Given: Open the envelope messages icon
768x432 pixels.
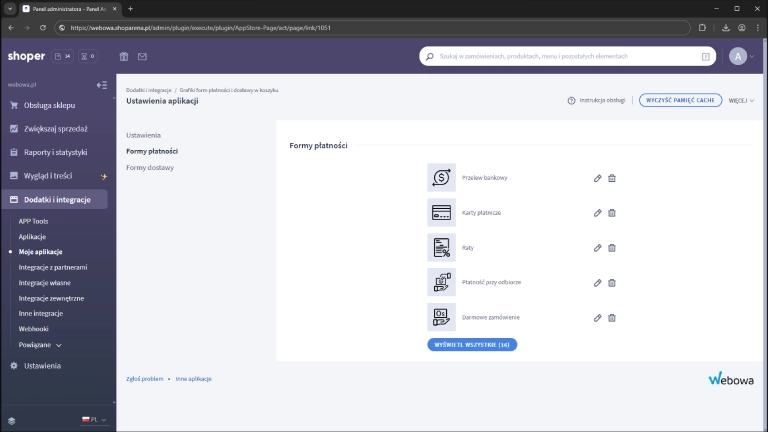Looking at the screenshot, I should point(142,57).
